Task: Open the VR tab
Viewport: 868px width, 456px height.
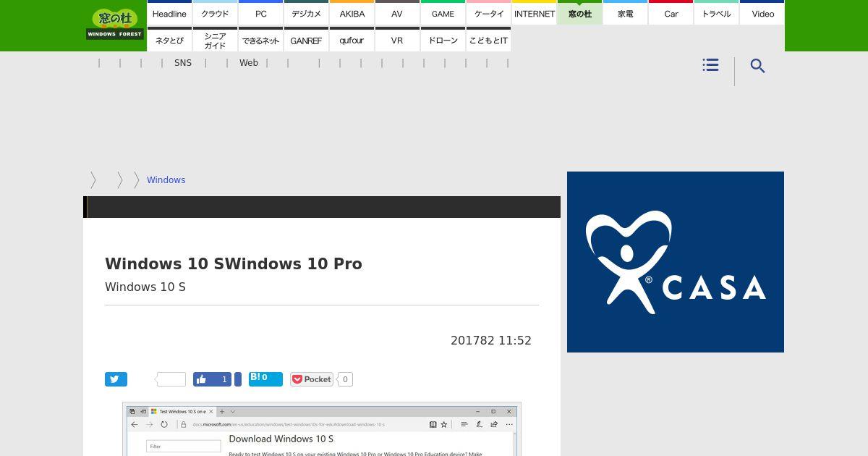Action: pos(397,40)
